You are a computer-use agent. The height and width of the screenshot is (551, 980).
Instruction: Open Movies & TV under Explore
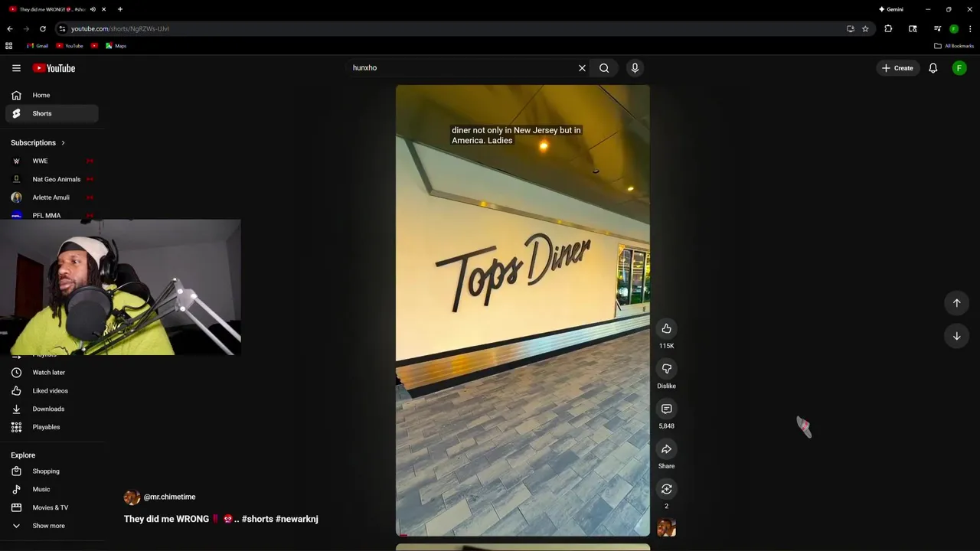tap(52, 507)
